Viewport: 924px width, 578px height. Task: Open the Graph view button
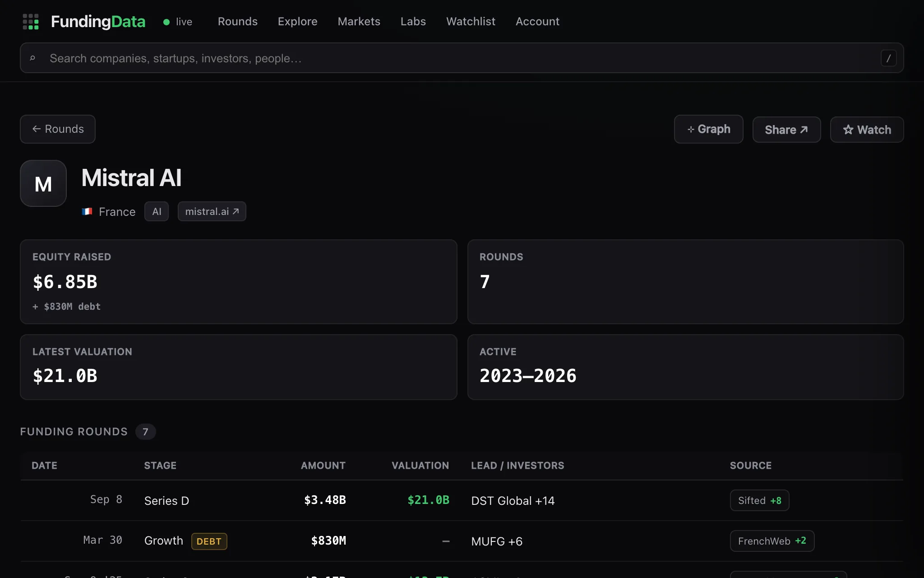pos(708,129)
